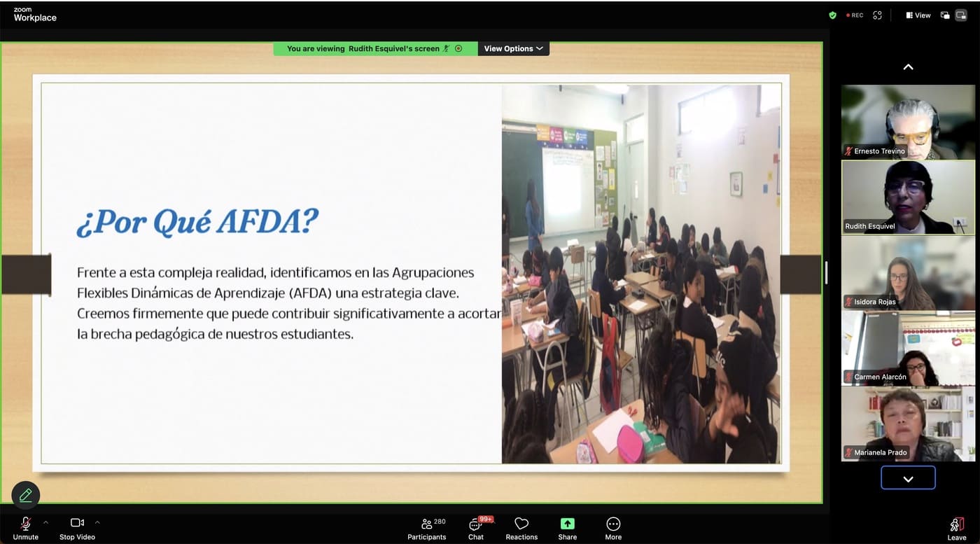Open the Participants panel
Screen dimensions: 980x544
(427, 529)
